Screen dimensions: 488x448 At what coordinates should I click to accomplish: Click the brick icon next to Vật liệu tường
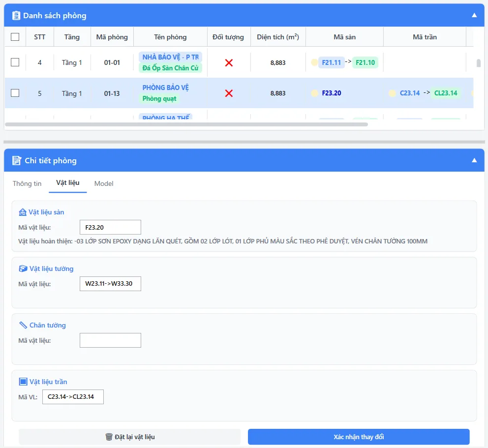coord(23,269)
